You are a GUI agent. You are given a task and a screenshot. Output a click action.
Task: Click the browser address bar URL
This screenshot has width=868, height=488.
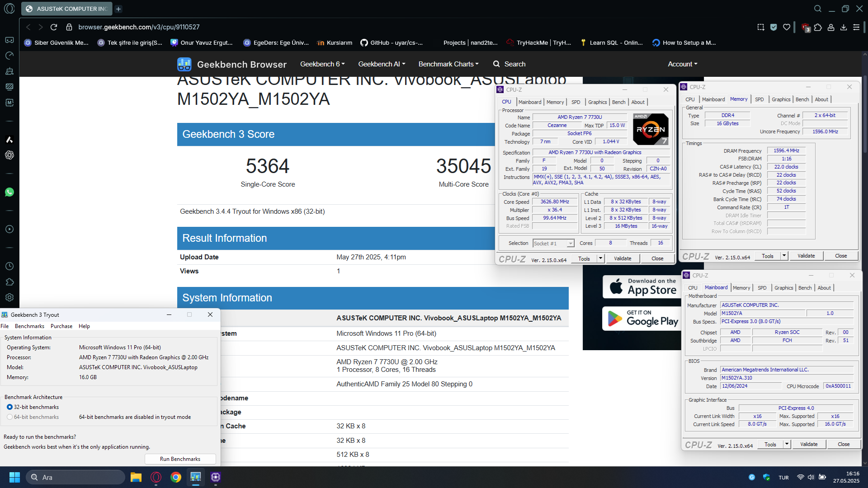click(139, 27)
